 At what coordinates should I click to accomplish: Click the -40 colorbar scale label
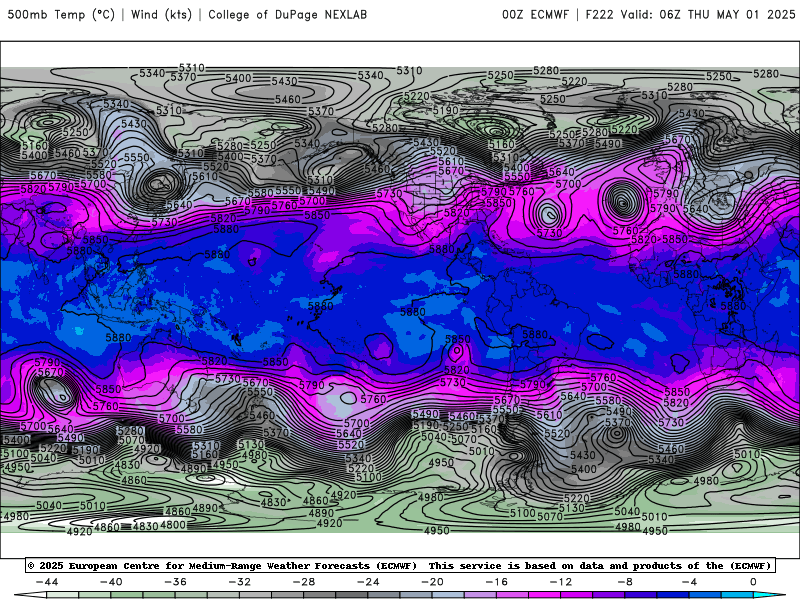(111, 582)
